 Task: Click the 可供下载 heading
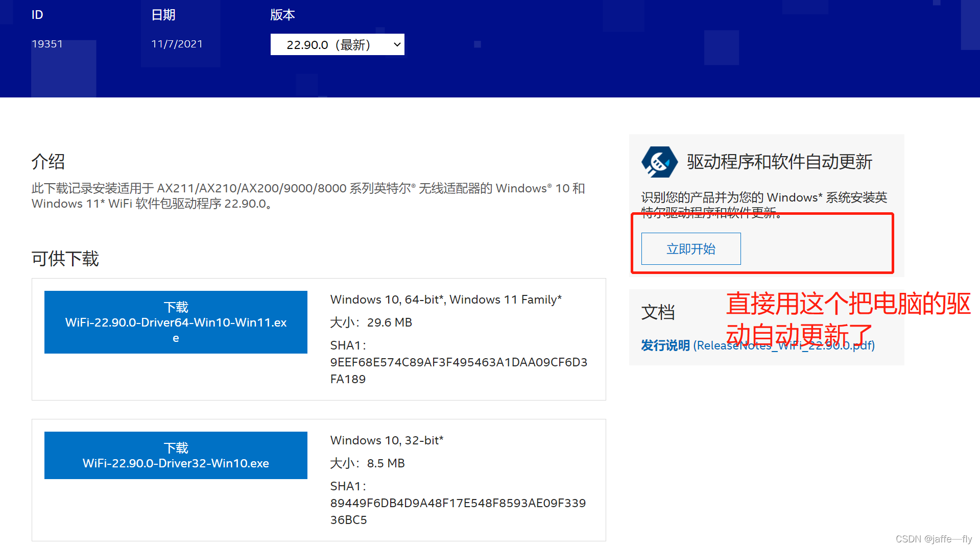[x=65, y=259]
